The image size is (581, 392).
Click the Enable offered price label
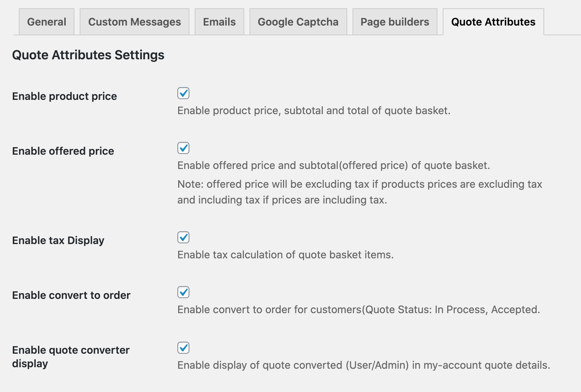click(63, 151)
